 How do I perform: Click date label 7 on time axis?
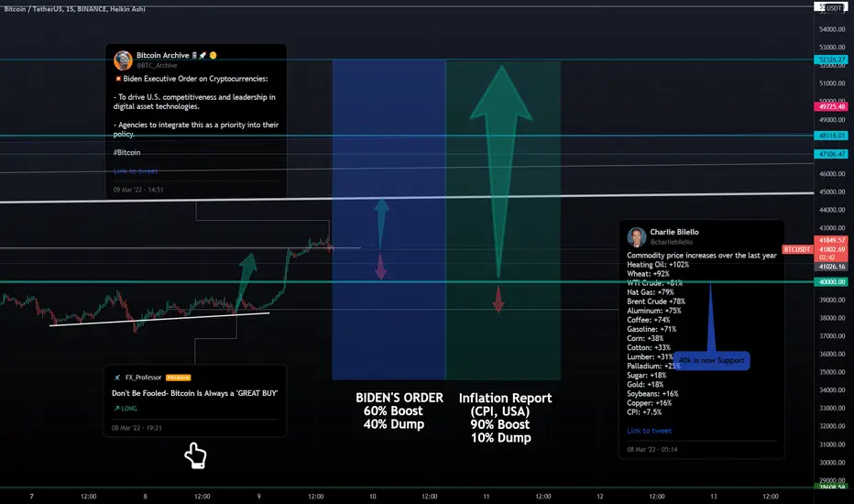click(x=31, y=497)
